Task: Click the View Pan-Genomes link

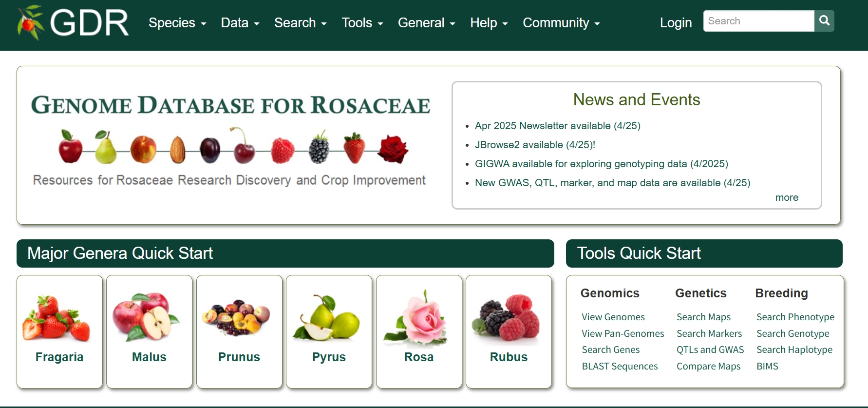Action: point(623,333)
